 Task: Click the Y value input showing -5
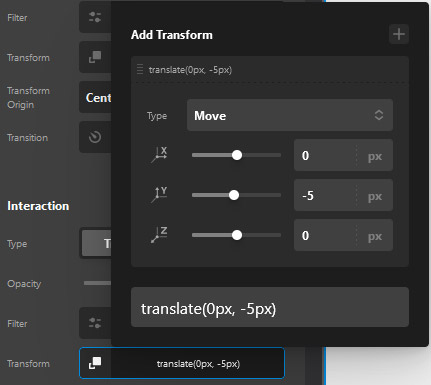point(325,196)
